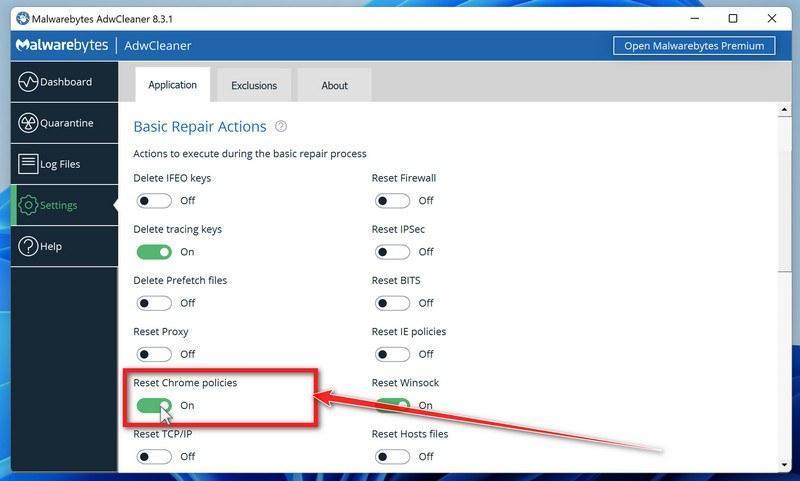This screenshot has height=481, width=800.
Task: Open the Quarantine section in the sidebar
Action: click(64, 123)
